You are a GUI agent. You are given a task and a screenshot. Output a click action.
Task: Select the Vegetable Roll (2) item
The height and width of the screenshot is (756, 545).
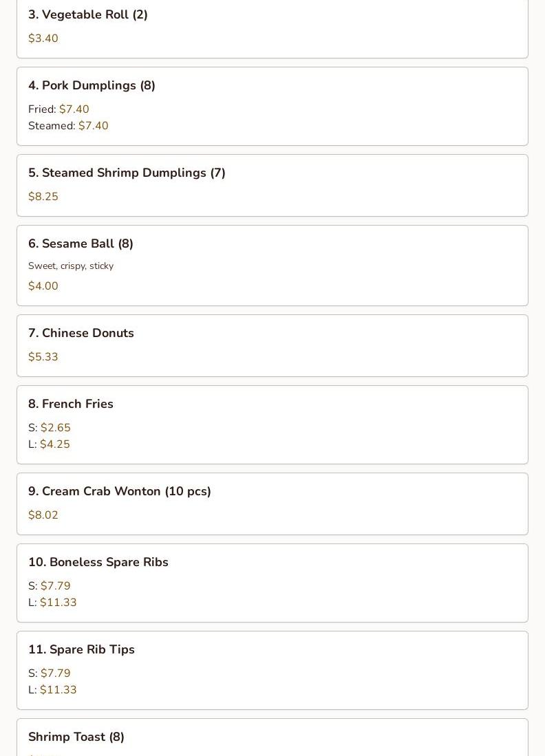(272, 28)
